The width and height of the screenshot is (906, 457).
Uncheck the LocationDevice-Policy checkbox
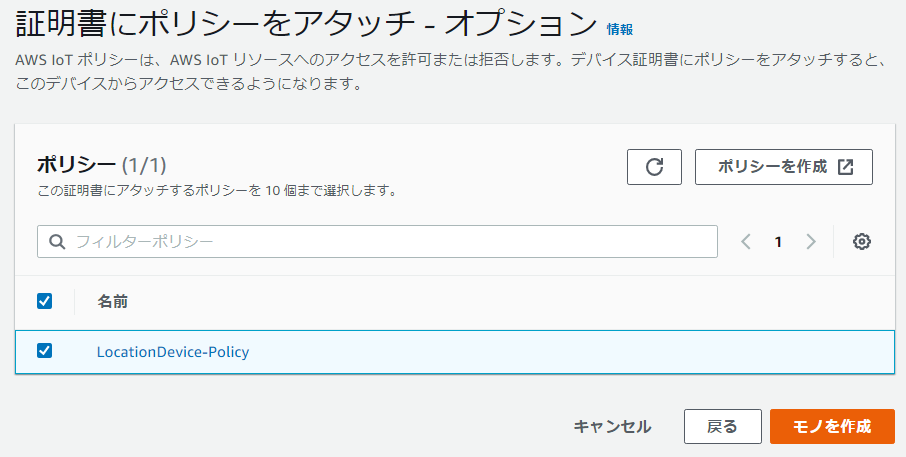point(44,351)
